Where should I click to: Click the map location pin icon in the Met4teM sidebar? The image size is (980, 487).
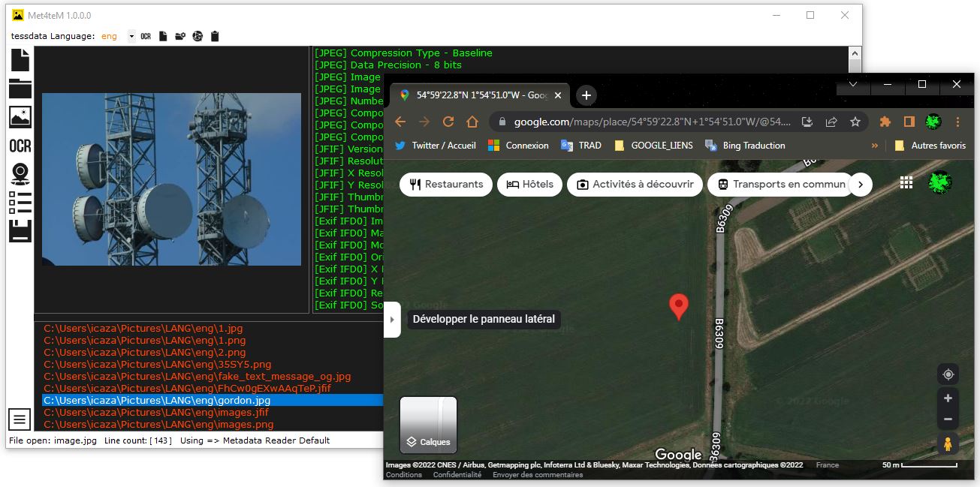(x=20, y=174)
